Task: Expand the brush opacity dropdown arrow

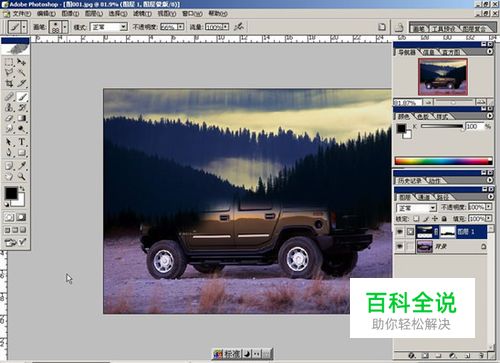Action: click(181, 27)
